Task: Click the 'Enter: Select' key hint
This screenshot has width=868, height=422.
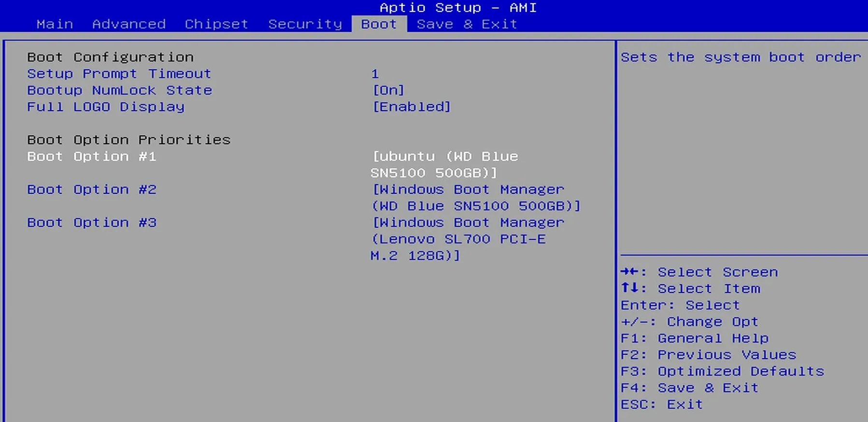Action: tap(680, 306)
